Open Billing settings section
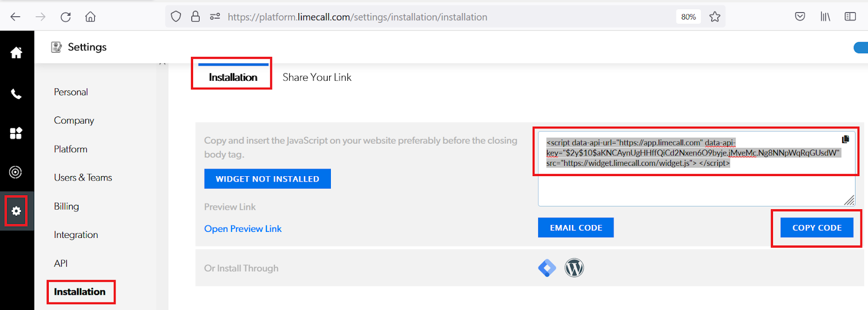The height and width of the screenshot is (310, 868). 66,206
